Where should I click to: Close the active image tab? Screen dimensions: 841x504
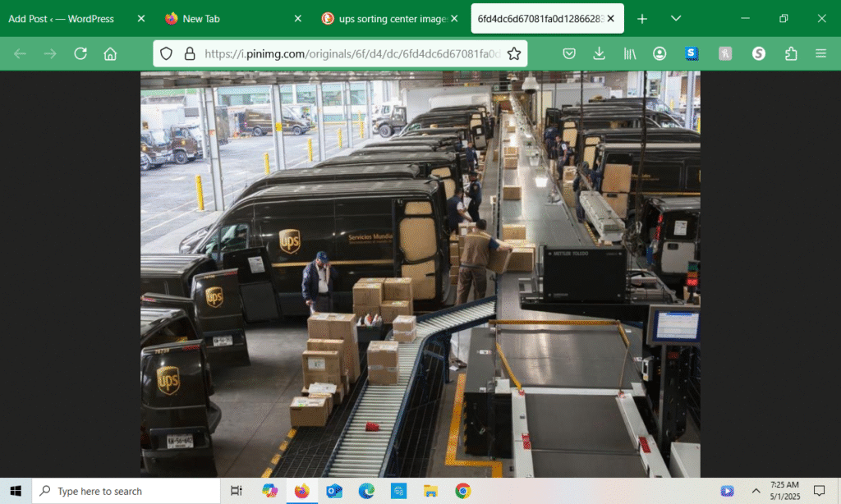tap(610, 19)
